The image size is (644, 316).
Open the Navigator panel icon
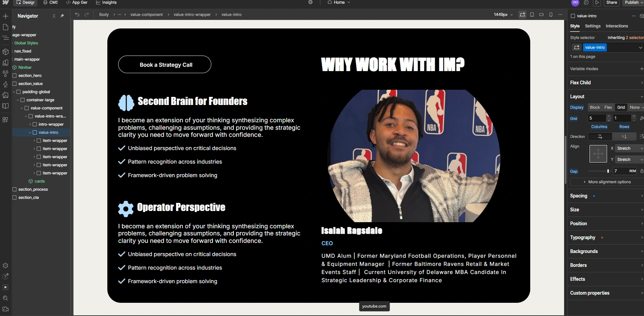[5, 38]
